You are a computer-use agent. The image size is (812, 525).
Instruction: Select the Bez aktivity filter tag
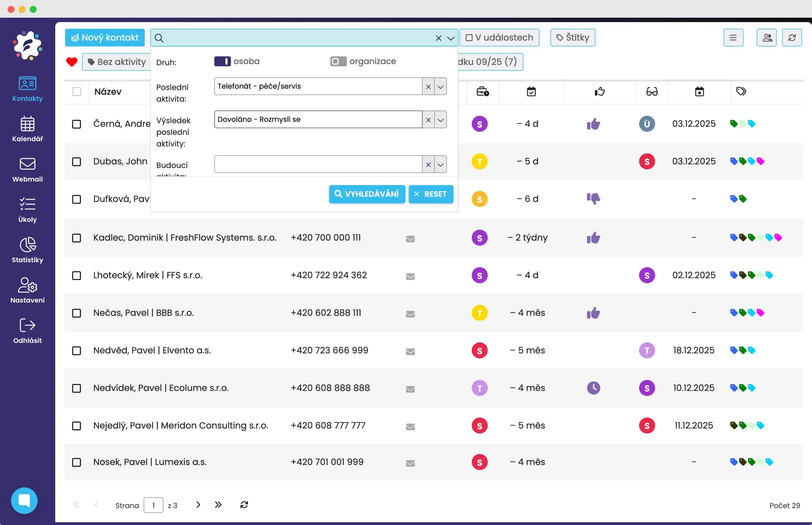(x=117, y=62)
